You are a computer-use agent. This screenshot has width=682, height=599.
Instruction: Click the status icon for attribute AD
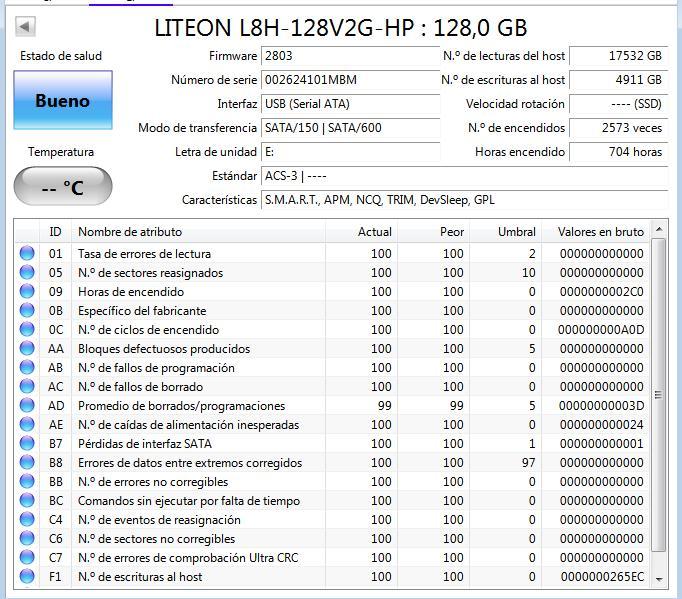click(x=27, y=405)
